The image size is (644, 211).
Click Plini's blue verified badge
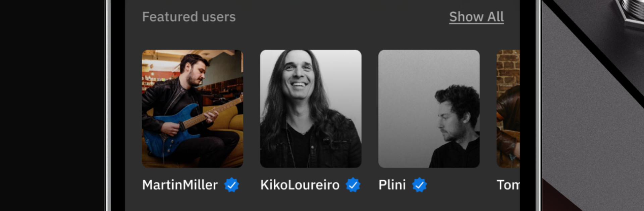419,185
